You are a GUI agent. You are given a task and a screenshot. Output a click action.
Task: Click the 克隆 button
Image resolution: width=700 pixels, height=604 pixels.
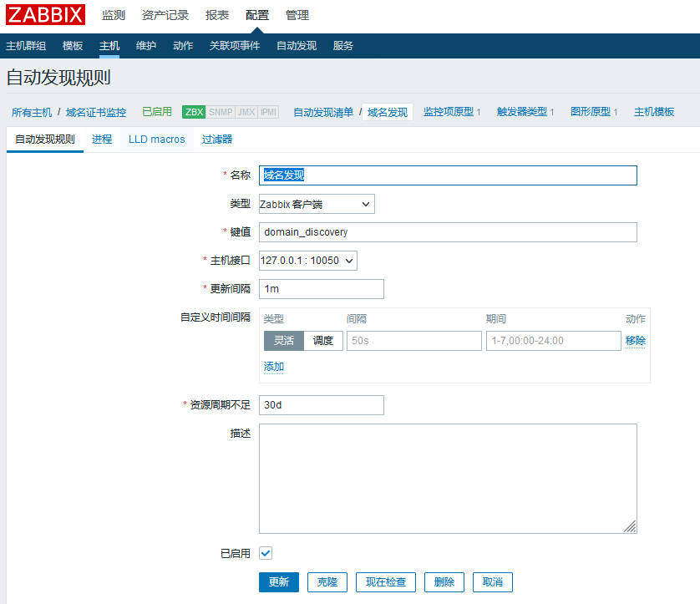[x=327, y=582]
